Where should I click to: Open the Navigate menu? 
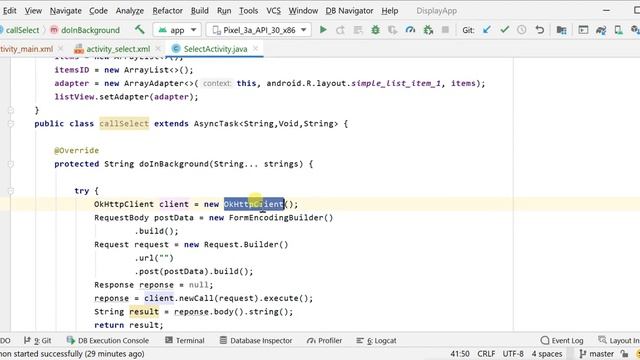(66, 11)
